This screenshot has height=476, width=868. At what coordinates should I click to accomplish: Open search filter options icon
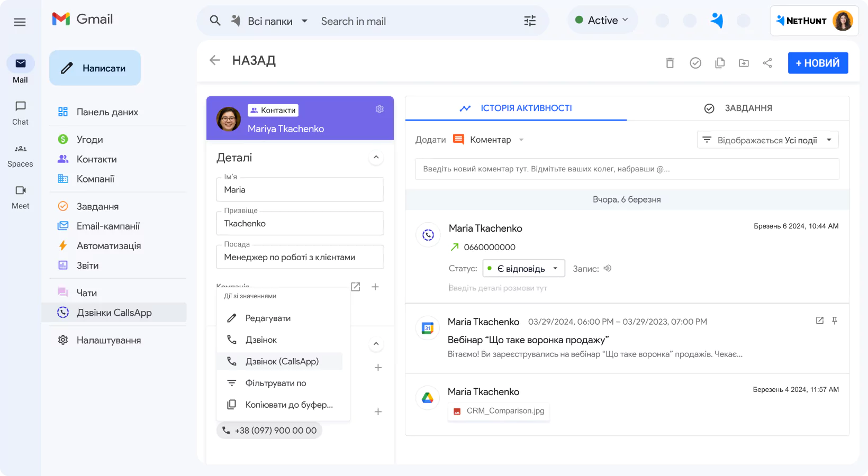click(x=530, y=21)
